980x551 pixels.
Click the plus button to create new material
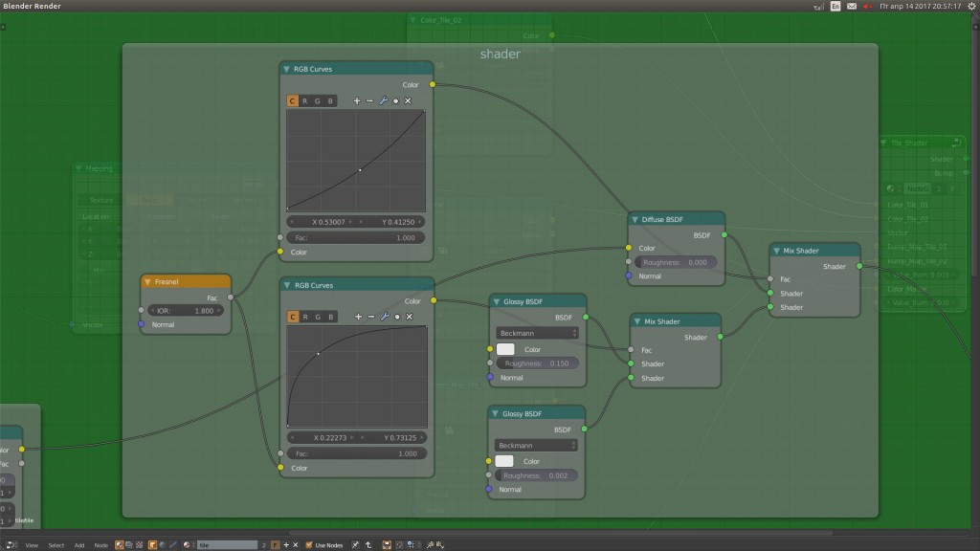pyautogui.click(x=286, y=543)
